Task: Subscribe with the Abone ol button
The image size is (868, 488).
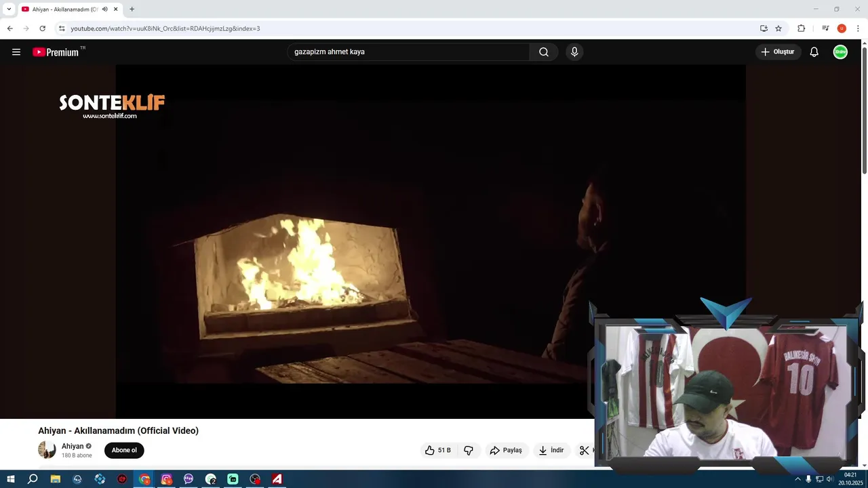Action: tap(124, 450)
